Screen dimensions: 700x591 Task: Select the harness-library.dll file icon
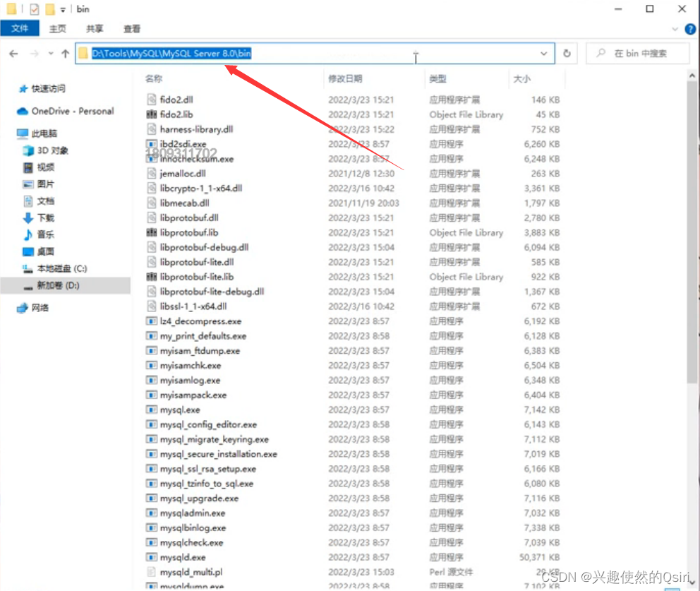152,129
